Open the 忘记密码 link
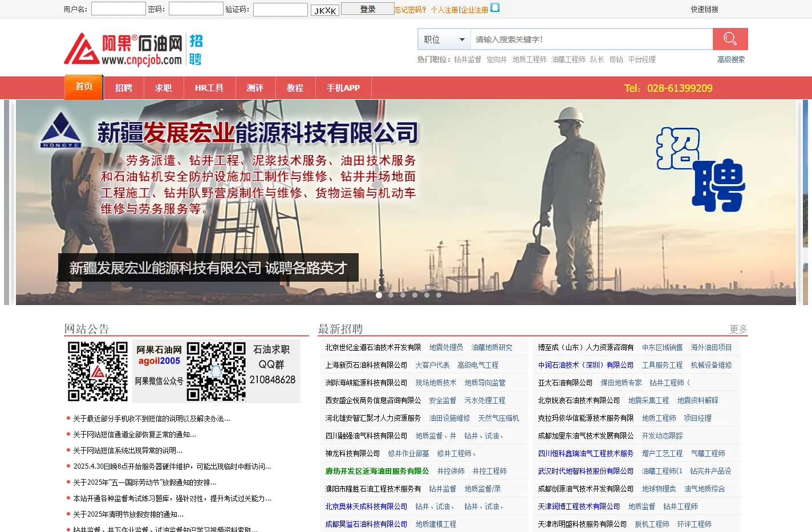This screenshot has width=812, height=532. [x=411, y=10]
